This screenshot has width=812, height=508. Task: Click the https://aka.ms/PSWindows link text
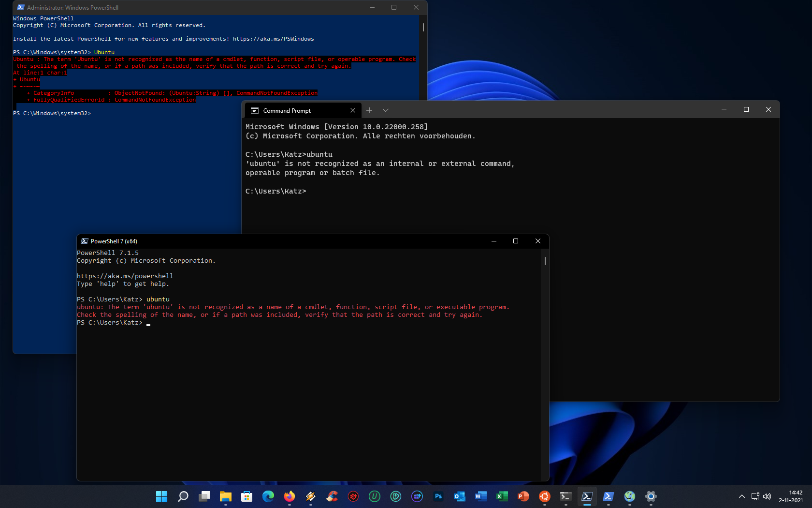(x=274, y=39)
